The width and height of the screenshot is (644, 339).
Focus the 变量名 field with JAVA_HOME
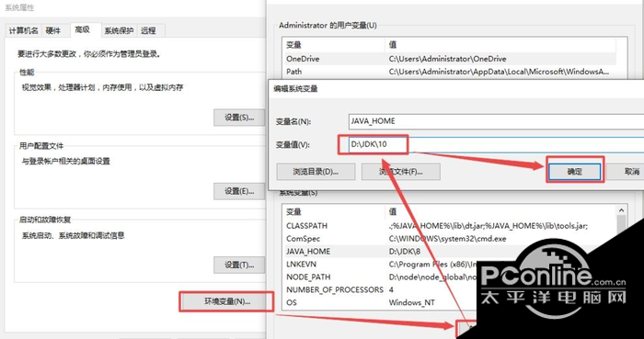click(x=496, y=121)
